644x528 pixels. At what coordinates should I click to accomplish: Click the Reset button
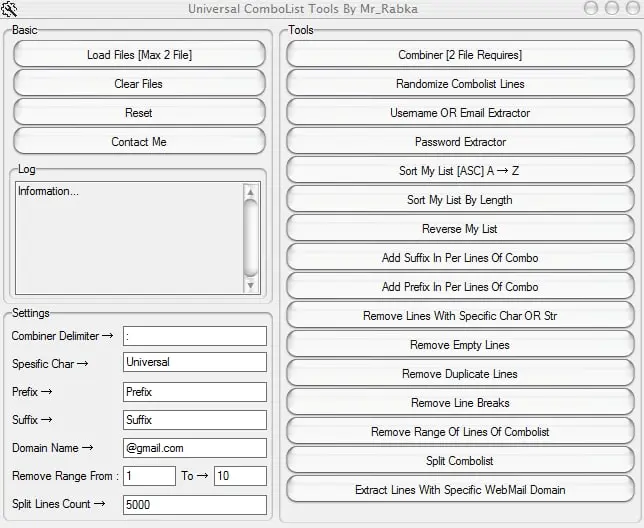pos(139,112)
